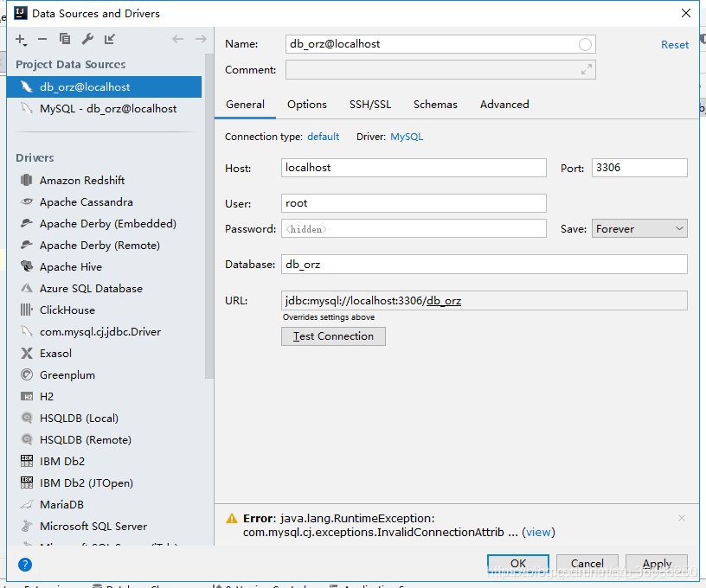706x588 pixels.
Task: Go forward with the right arrow
Action: click(x=201, y=39)
